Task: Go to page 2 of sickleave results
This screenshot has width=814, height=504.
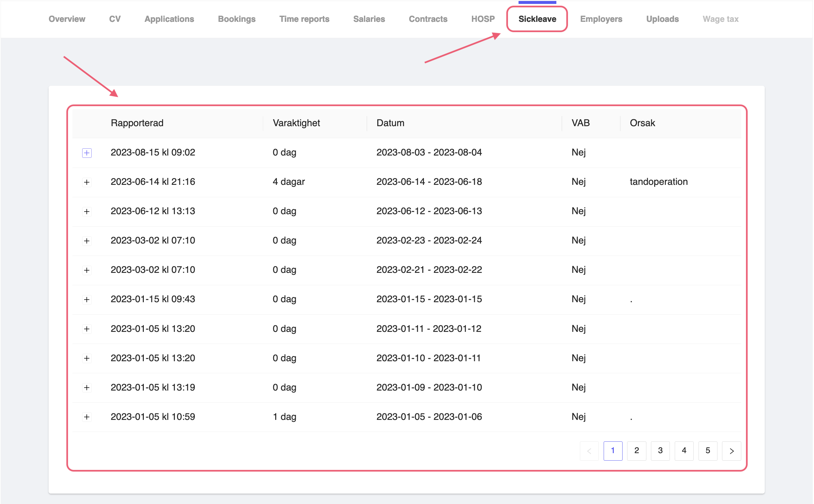Action: pos(637,451)
